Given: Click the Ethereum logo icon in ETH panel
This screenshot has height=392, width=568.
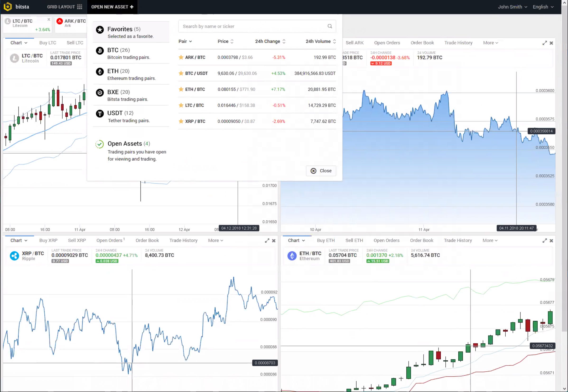Looking at the screenshot, I should [x=292, y=256].
